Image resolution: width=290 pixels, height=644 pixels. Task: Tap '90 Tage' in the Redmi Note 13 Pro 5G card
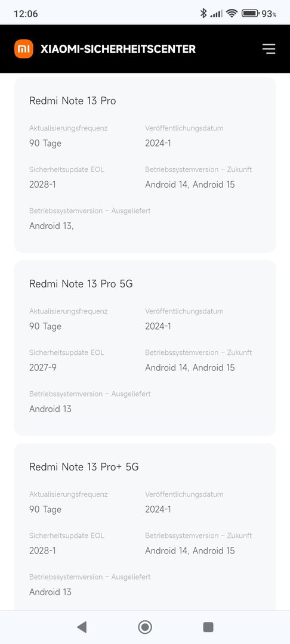click(x=45, y=327)
